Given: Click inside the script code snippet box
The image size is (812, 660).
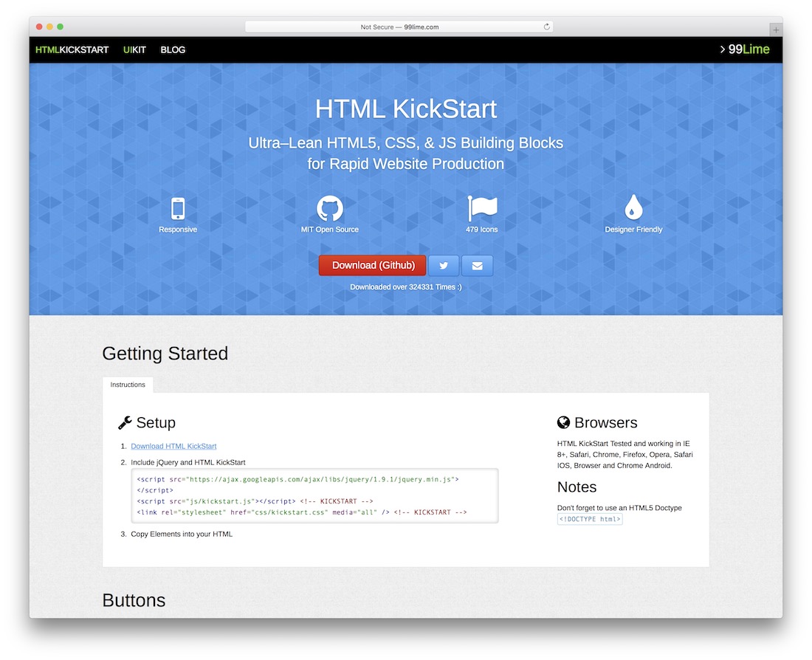Looking at the screenshot, I should click(x=314, y=495).
